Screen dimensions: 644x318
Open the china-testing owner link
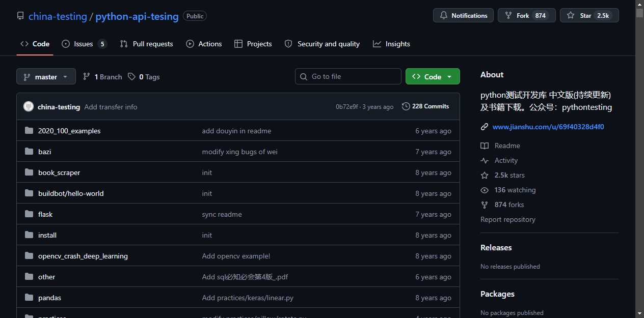[x=58, y=16]
